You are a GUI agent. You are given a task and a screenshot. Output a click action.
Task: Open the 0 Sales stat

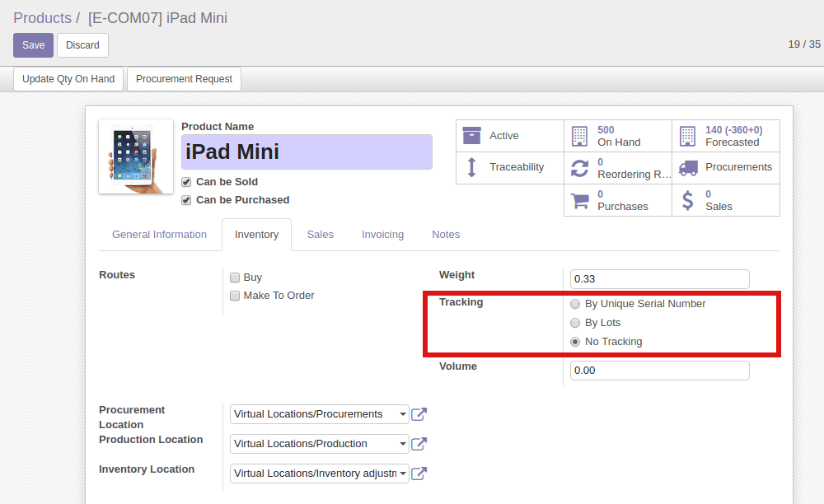pyautogui.click(x=726, y=200)
